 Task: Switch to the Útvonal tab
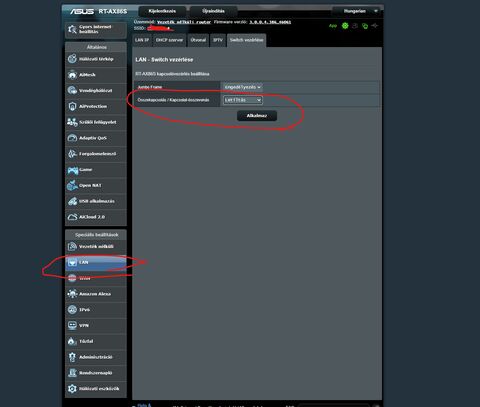(198, 40)
